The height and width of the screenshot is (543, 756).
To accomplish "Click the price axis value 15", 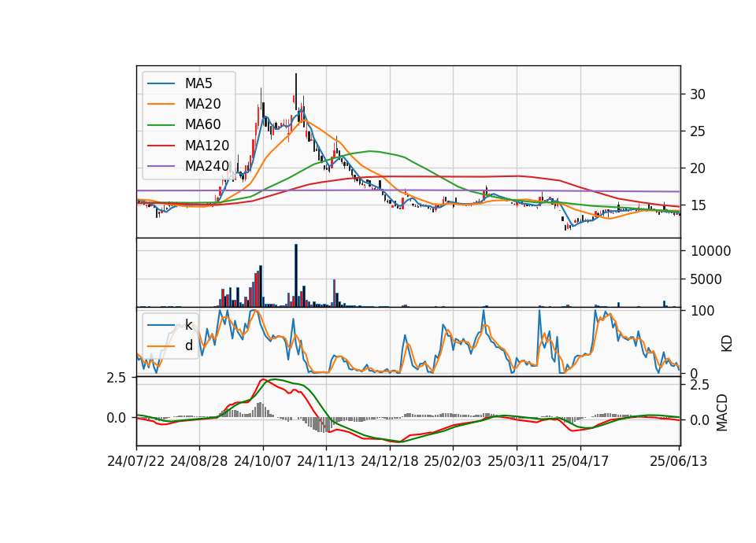I will click(x=698, y=205).
